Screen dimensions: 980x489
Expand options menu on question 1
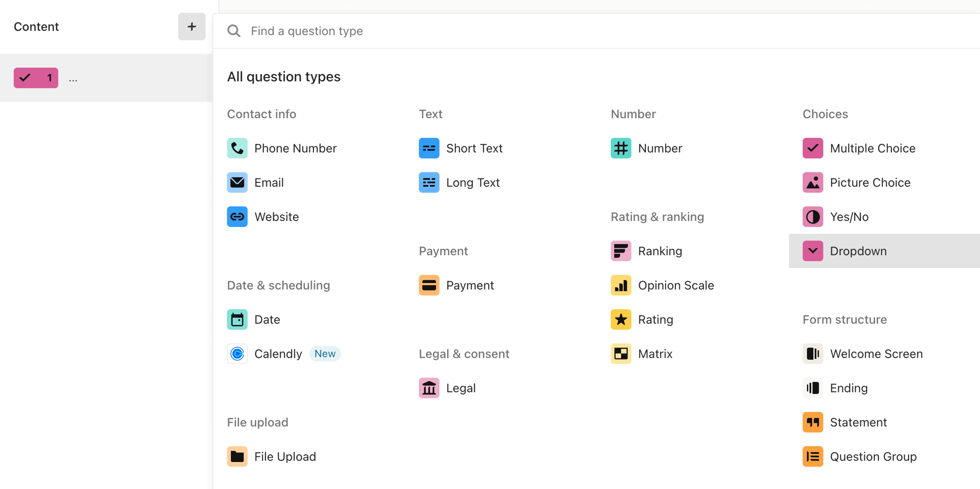pyautogui.click(x=73, y=78)
